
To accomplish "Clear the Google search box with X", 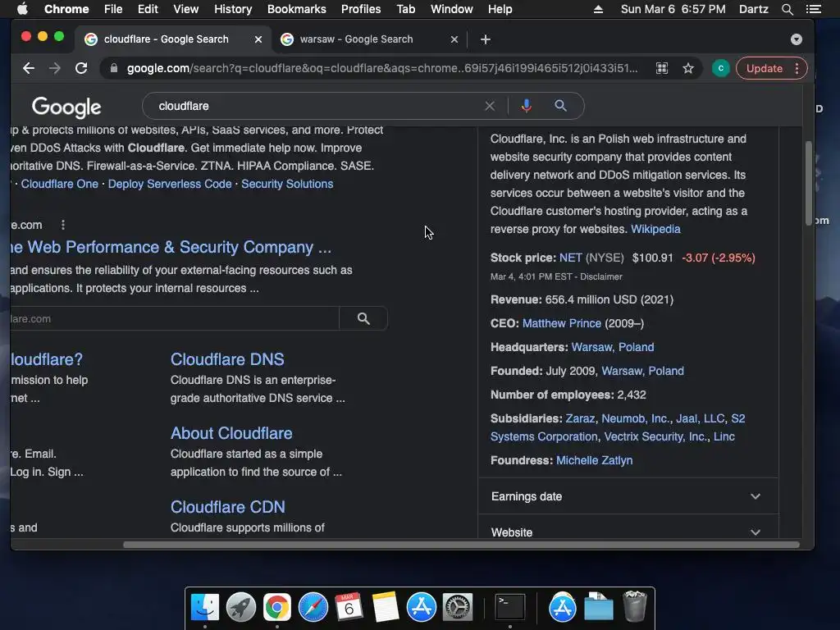I will point(490,106).
